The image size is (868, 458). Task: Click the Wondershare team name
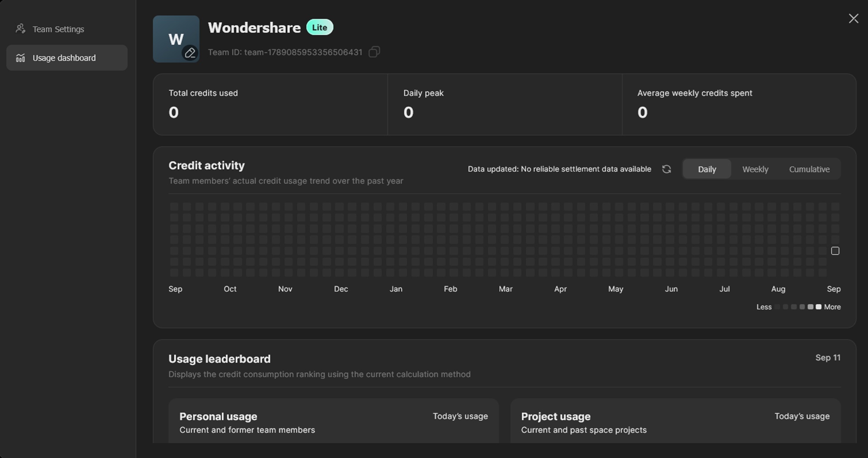(254, 28)
